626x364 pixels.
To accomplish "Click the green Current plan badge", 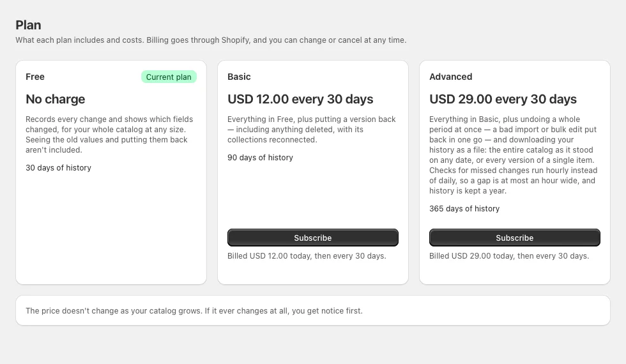I will point(169,77).
